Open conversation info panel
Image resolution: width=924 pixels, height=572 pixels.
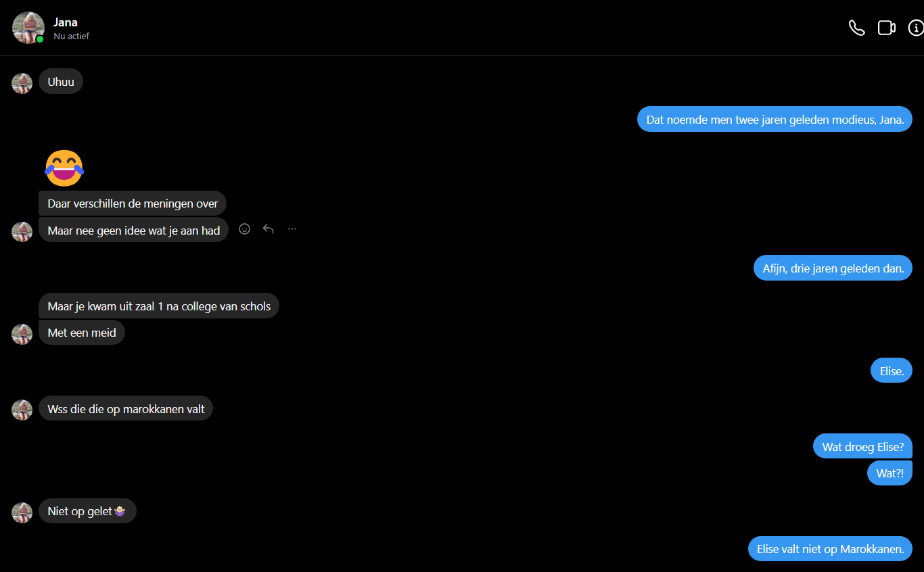[x=916, y=28]
